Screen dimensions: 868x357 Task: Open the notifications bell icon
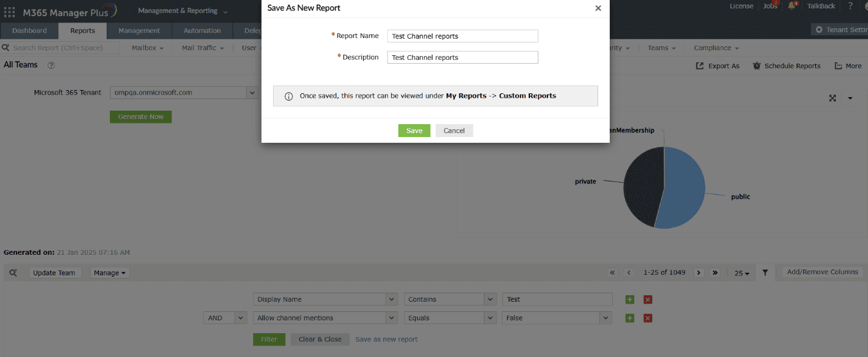tap(792, 6)
